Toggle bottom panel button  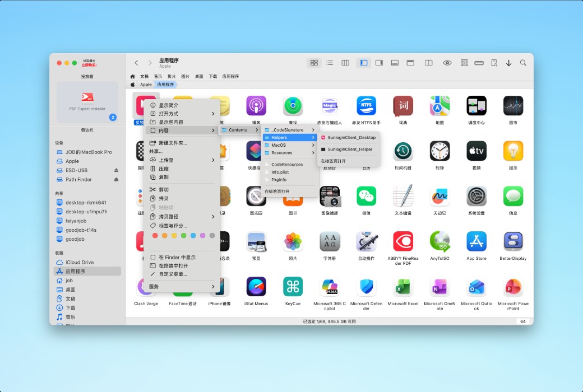(395, 63)
